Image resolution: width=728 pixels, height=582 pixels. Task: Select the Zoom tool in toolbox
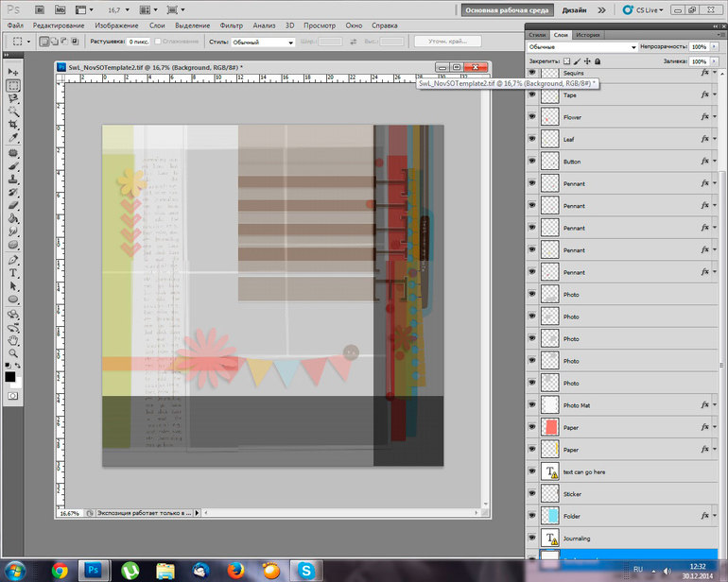point(13,352)
